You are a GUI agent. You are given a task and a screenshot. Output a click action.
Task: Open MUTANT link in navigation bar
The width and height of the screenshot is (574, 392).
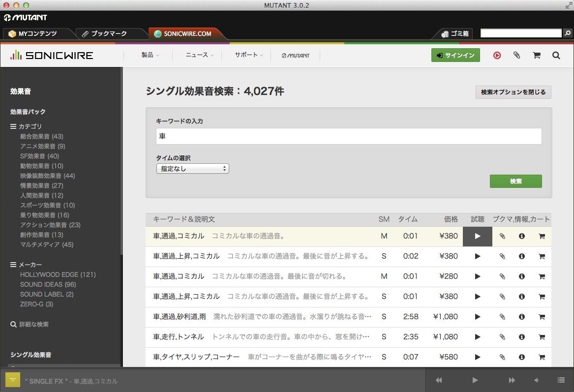(296, 55)
